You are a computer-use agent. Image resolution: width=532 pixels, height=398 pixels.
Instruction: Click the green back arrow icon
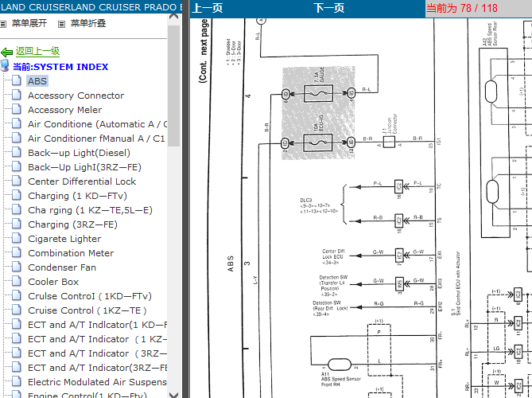pos(6,53)
